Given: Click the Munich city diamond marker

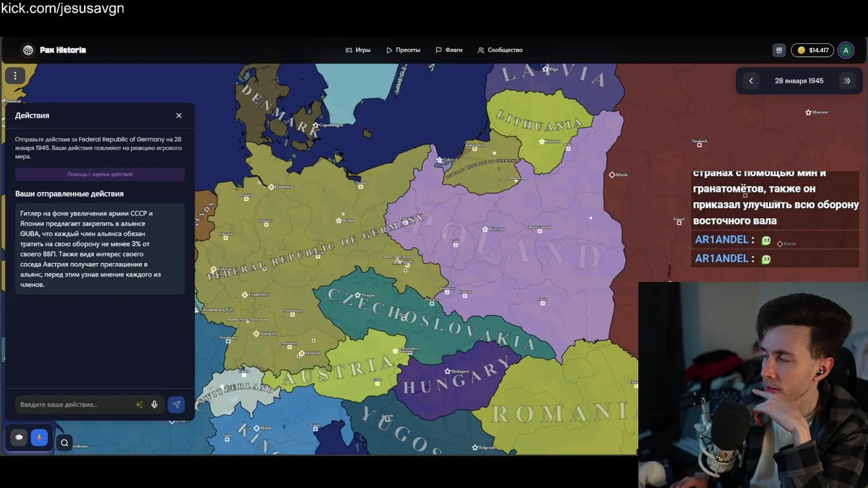Looking at the screenshot, I should (x=301, y=353).
